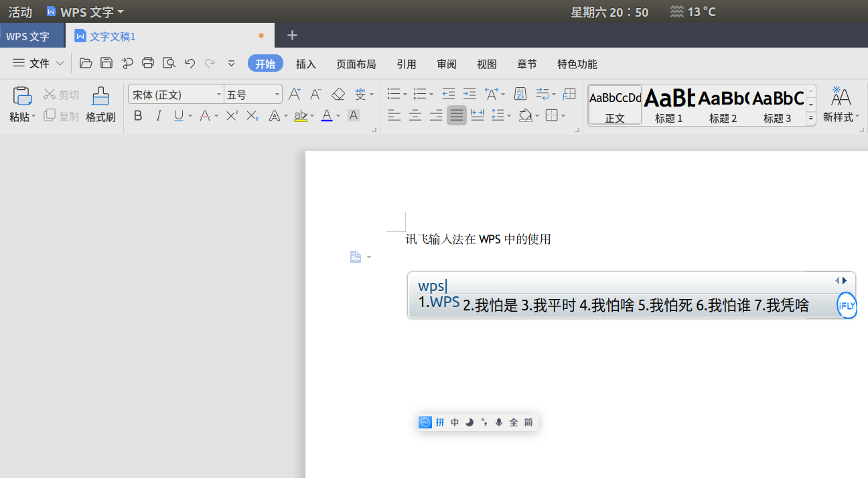Save the document using the disk icon
Screen dimensions: 868x478
coord(106,64)
